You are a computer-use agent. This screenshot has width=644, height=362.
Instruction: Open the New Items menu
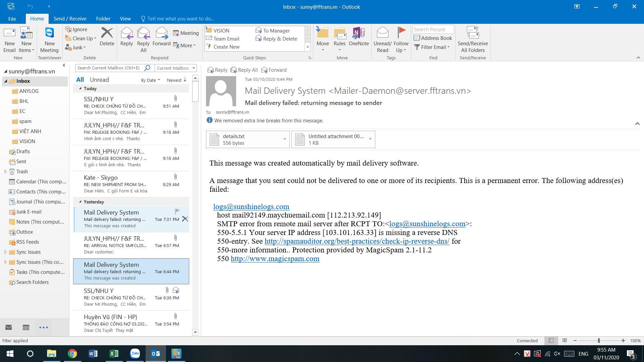(x=26, y=40)
